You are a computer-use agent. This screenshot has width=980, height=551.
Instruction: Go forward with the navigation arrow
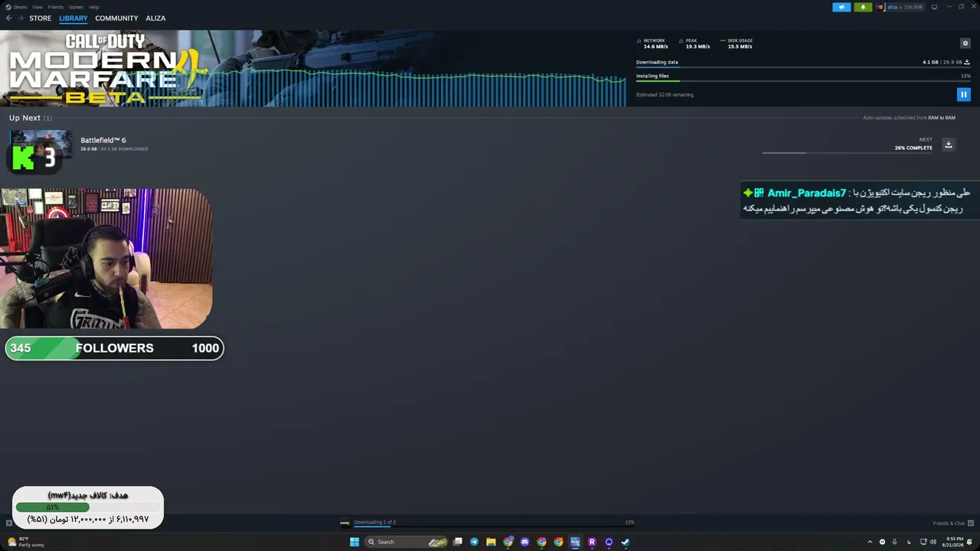(x=20, y=18)
